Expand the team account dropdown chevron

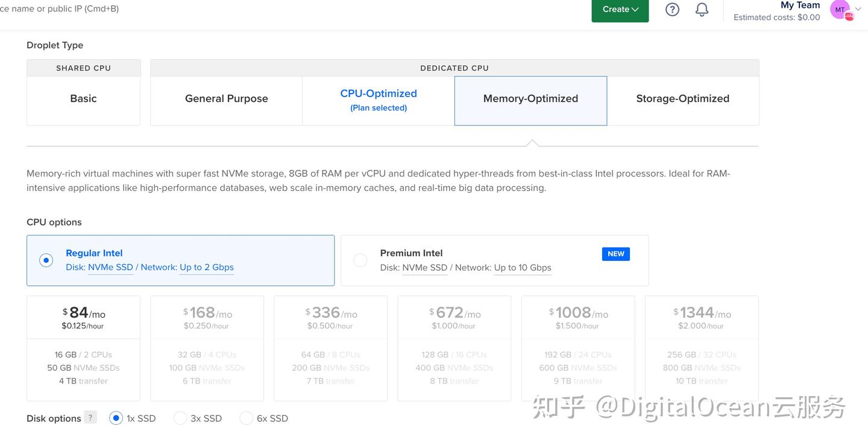[856, 9]
